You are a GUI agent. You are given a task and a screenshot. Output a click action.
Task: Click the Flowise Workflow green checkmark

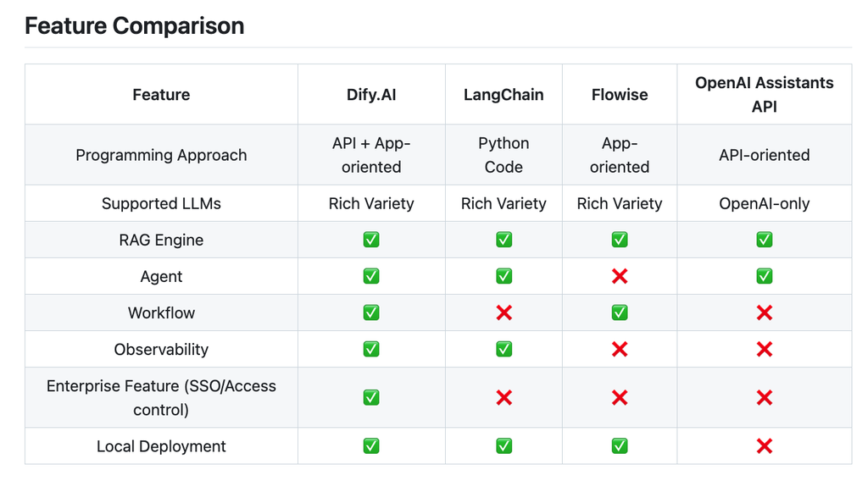tap(620, 312)
